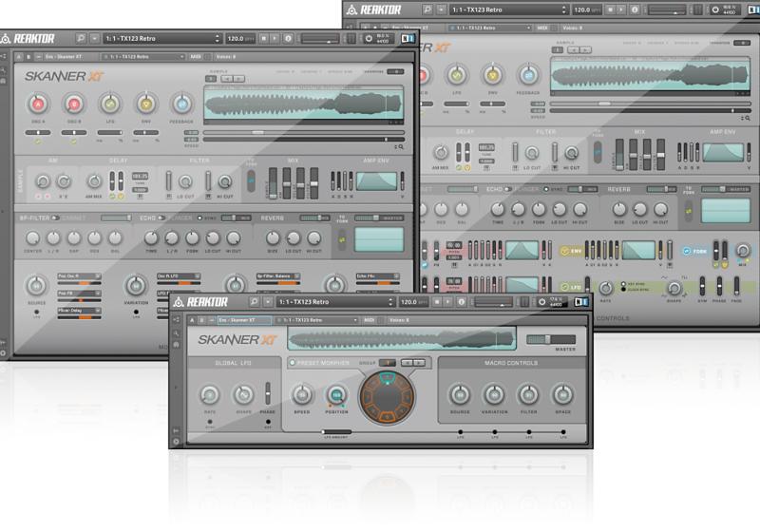The width and height of the screenshot is (760, 532).
Task: Open the arrow menu beside search in left window
Action: click(x=94, y=38)
